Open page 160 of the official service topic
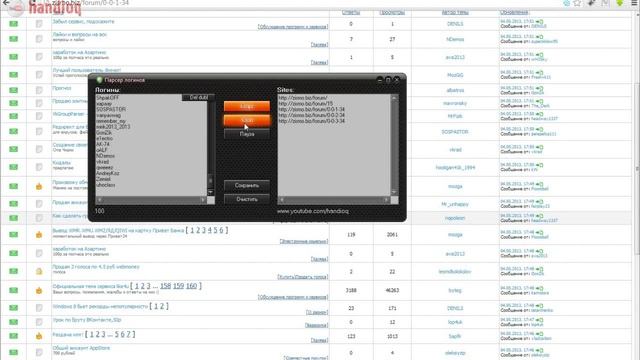Image resolution: width=640 pixels, height=360 pixels. pos(191,286)
